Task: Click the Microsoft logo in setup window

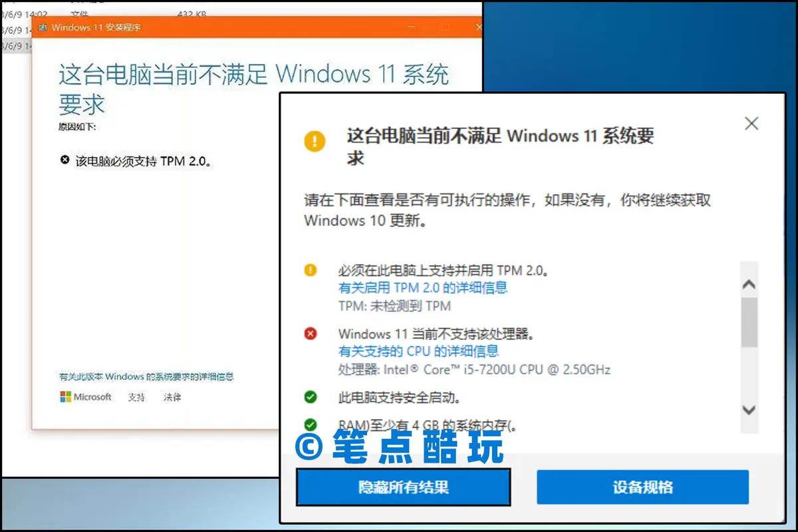Action: coord(86,397)
